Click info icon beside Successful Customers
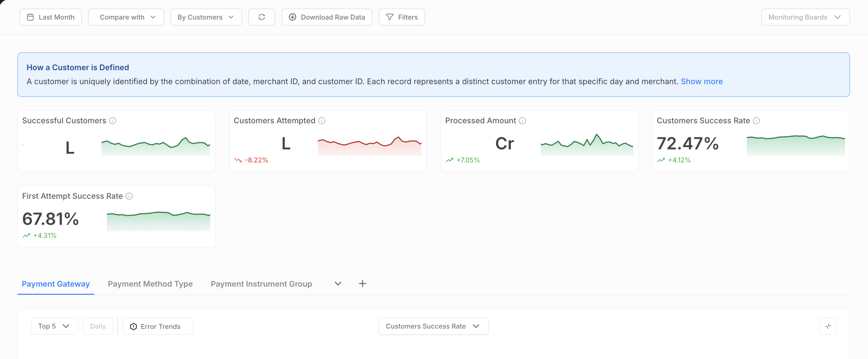Image resolution: width=868 pixels, height=359 pixels. point(113,120)
